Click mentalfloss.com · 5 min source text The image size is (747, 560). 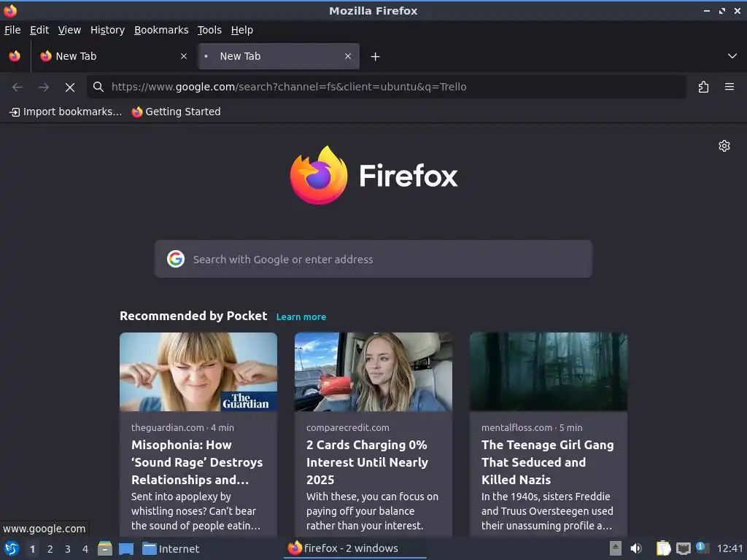point(532,427)
